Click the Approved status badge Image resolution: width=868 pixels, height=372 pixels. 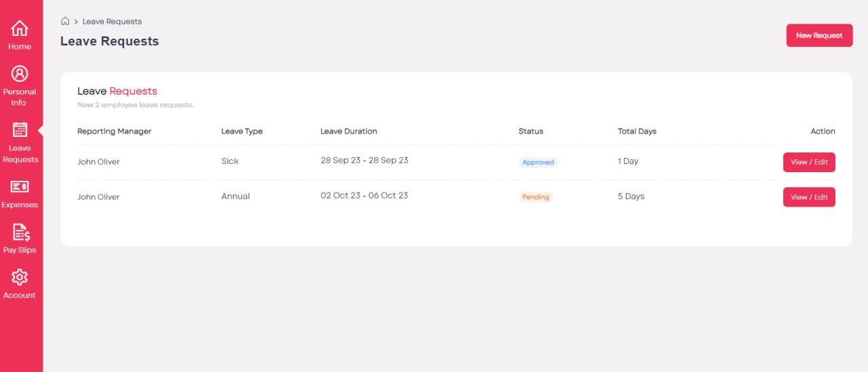tap(538, 163)
